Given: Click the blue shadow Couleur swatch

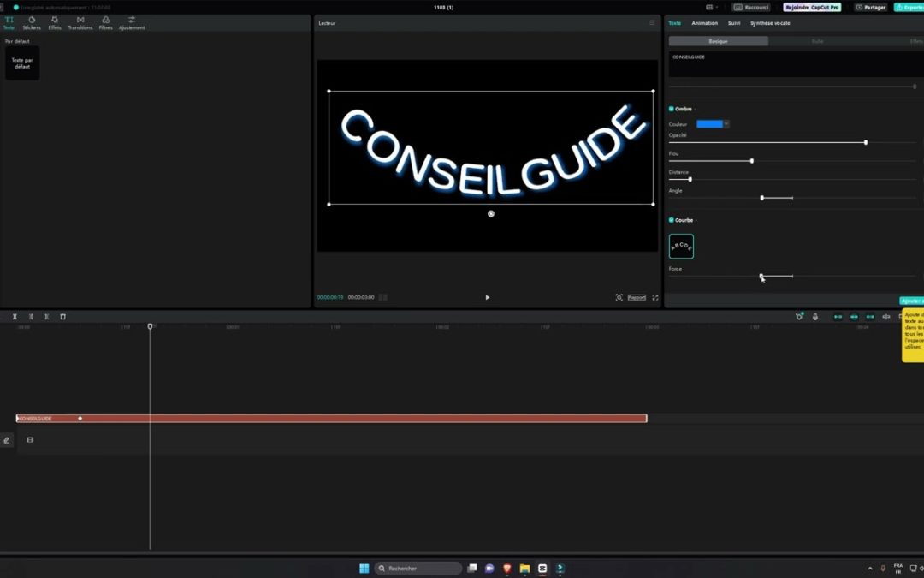Looking at the screenshot, I should point(709,124).
